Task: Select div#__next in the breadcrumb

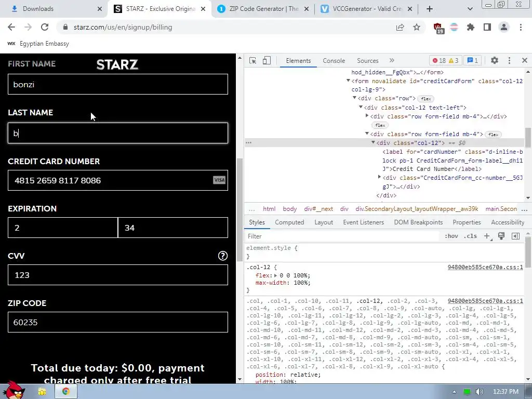Action: pyautogui.click(x=318, y=209)
